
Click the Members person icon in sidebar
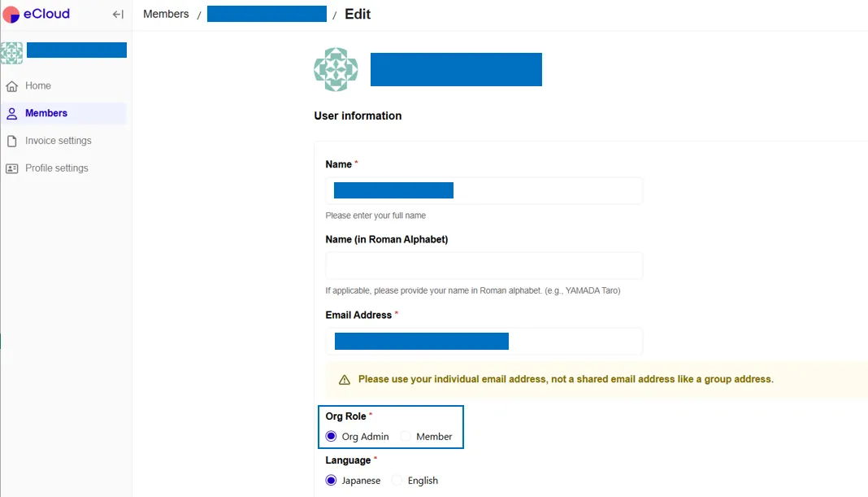(13, 113)
